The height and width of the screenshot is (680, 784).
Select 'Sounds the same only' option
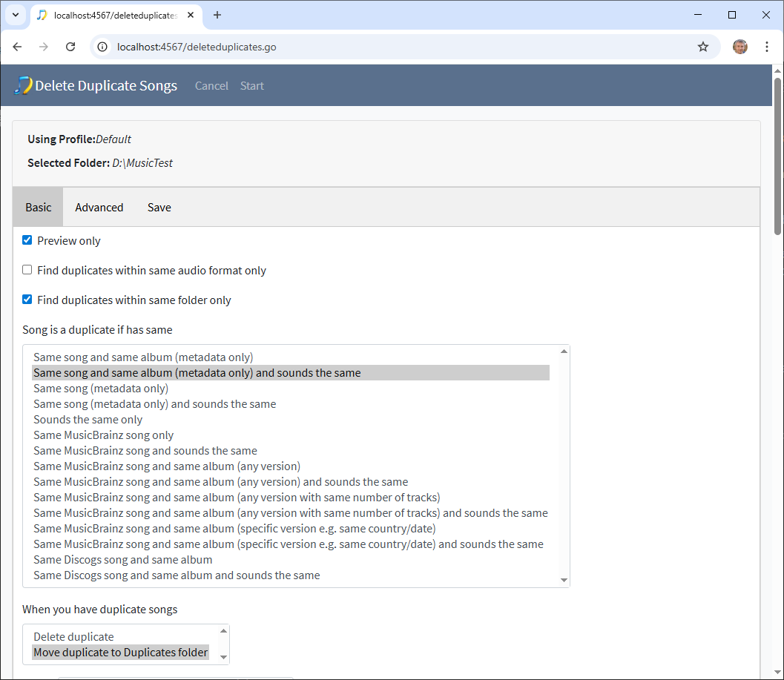point(88,420)
